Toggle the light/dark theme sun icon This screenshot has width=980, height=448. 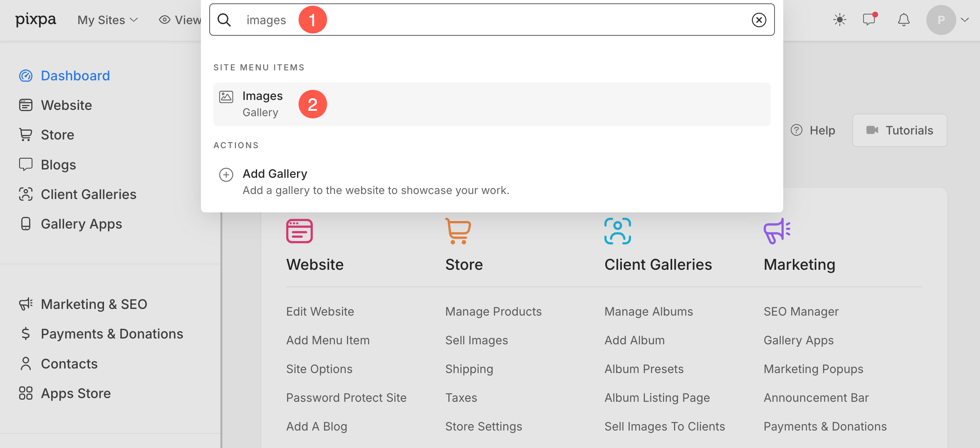[x=840, y=20]
